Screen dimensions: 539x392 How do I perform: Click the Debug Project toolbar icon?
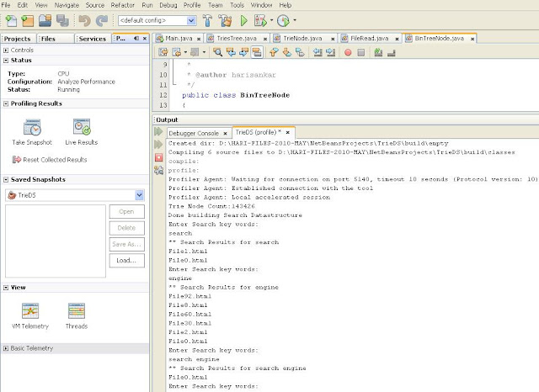coord(260,21)
